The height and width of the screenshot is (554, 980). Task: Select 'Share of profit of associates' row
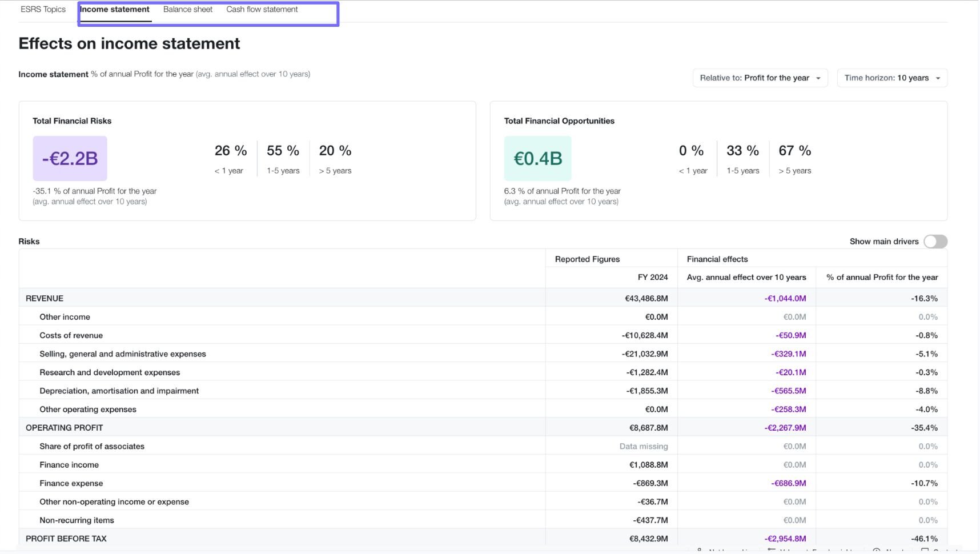[92, 446]
